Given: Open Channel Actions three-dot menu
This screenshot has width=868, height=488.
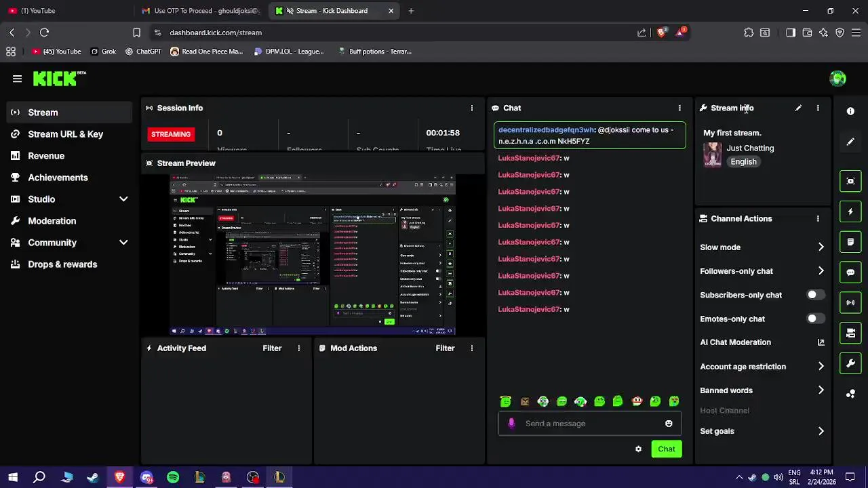Looking at the screenshot, I should (x=818, y=218).
